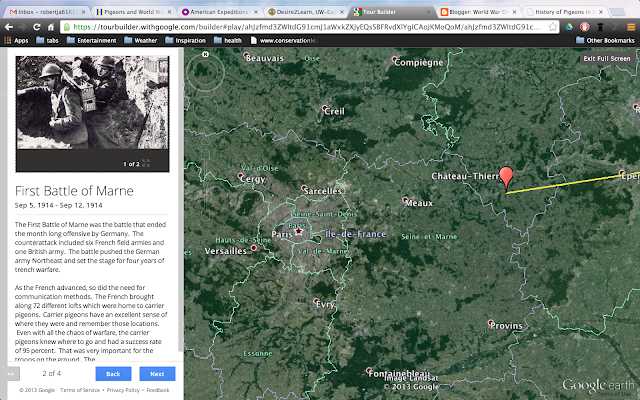The width and height of the screenshot is (640, 400).
Task: Click the blue Back button
Action: [x=113, y=374]
